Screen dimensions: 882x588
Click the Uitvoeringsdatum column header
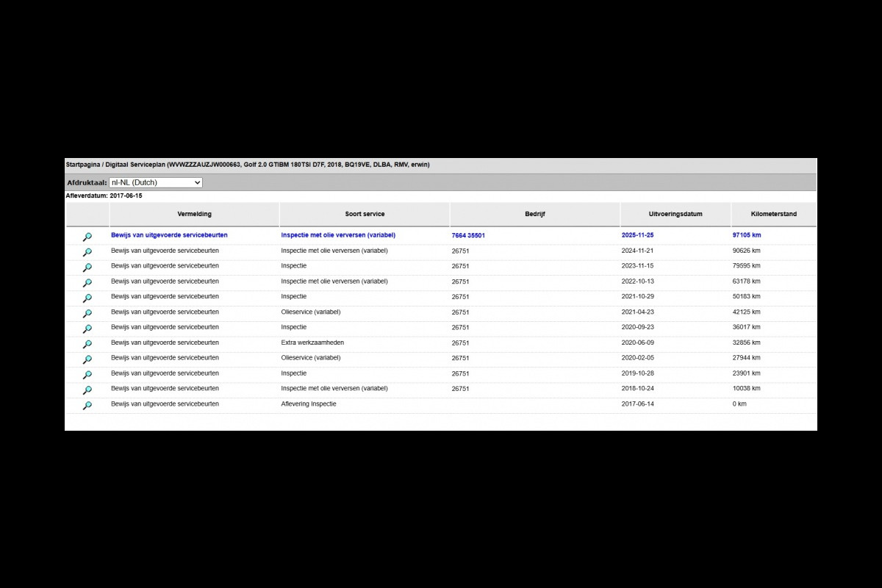(x=675, y=214)
